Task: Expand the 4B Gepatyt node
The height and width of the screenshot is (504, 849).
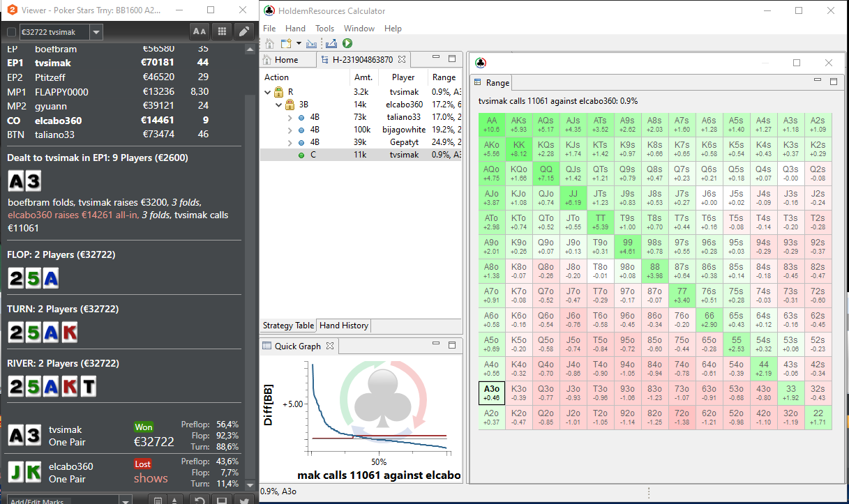Action: coord(290,142)
